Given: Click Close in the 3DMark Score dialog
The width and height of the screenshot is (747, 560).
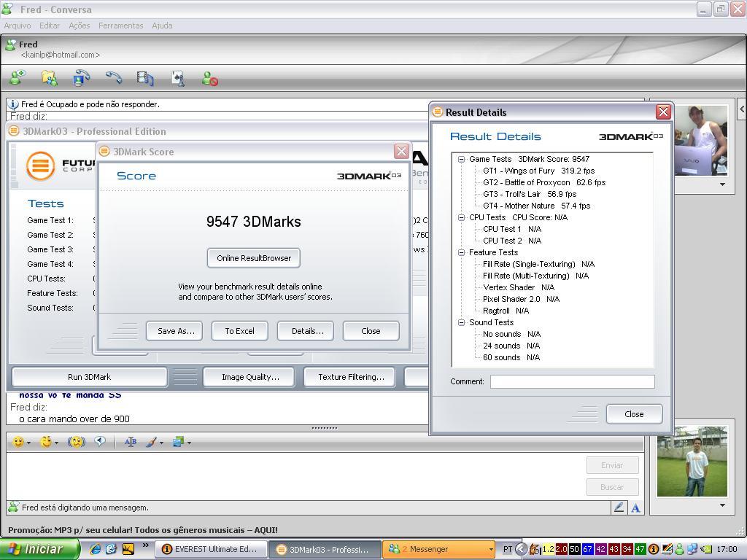Looking at the screenshot, I should [x=371, y=331].
